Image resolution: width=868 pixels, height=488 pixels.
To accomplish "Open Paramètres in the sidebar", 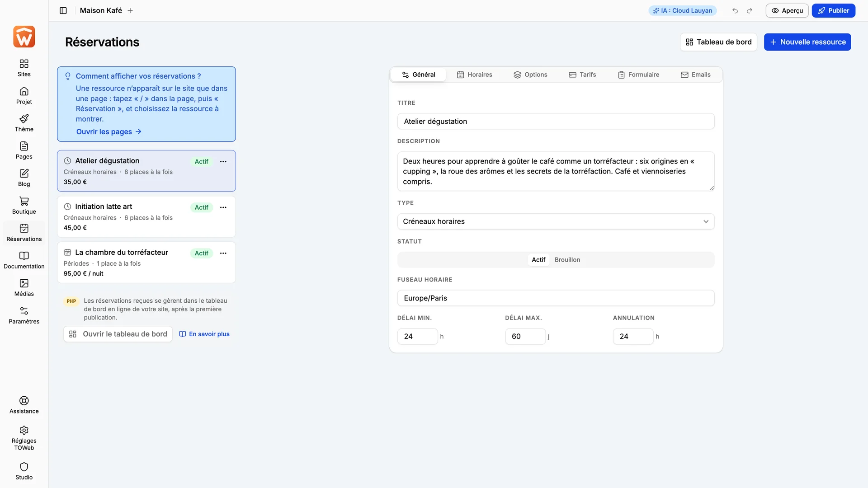I will tap(24, 315).
